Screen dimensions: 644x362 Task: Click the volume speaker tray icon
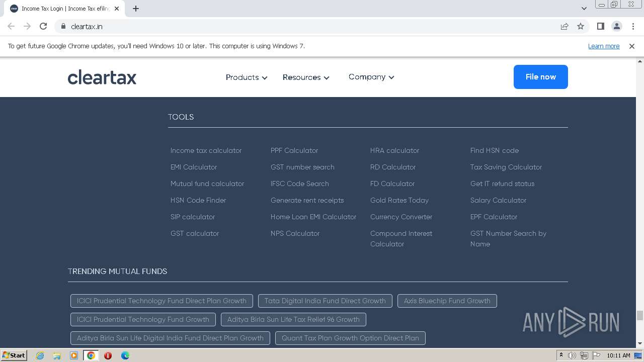572,355
